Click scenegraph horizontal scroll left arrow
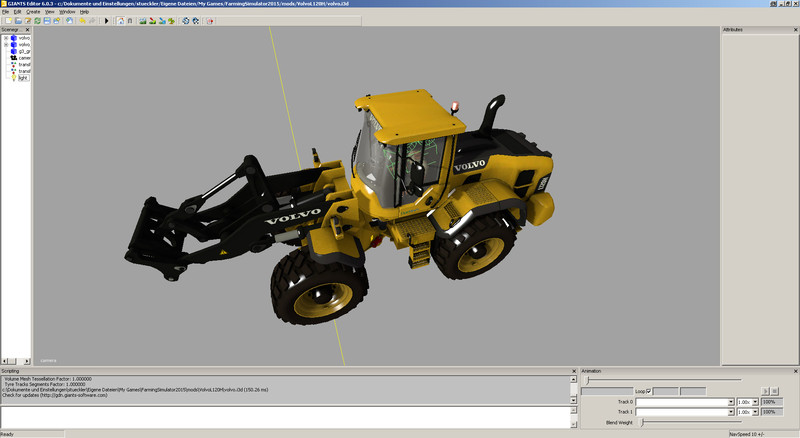Viewport: 800px width, 438px height. coord(4,361)
